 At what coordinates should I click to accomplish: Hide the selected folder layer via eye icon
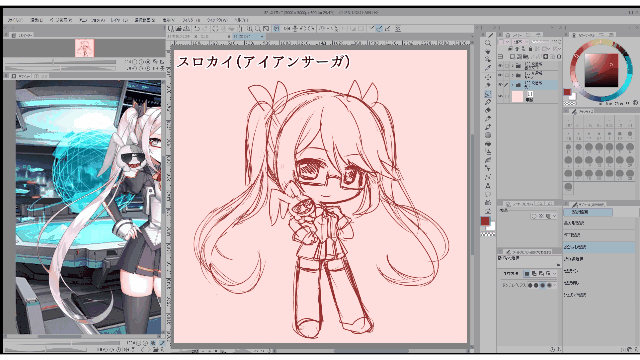coord(500,85)
